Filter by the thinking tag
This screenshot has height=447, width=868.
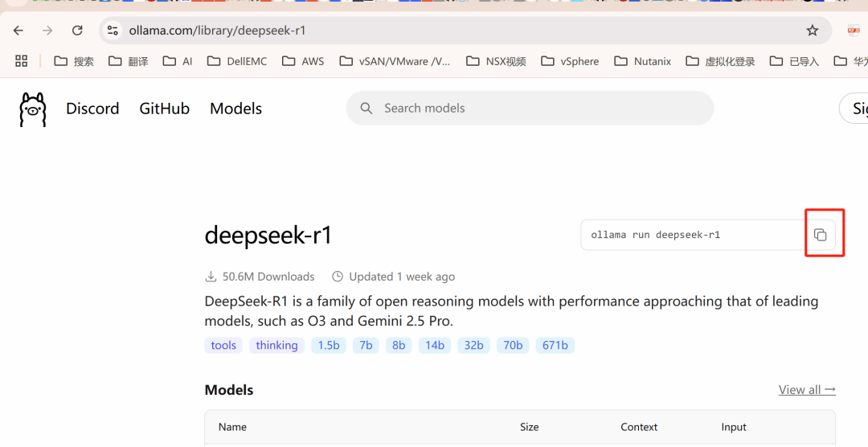pos(276,345)
